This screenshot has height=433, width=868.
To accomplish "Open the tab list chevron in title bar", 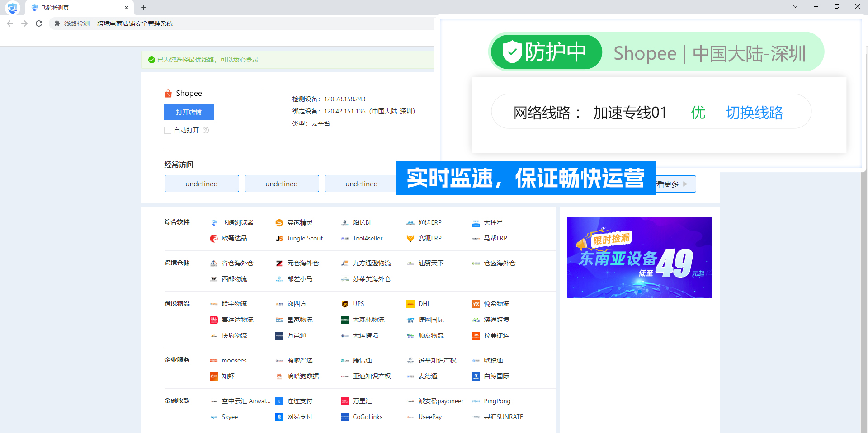I will [x=795, y=6].
